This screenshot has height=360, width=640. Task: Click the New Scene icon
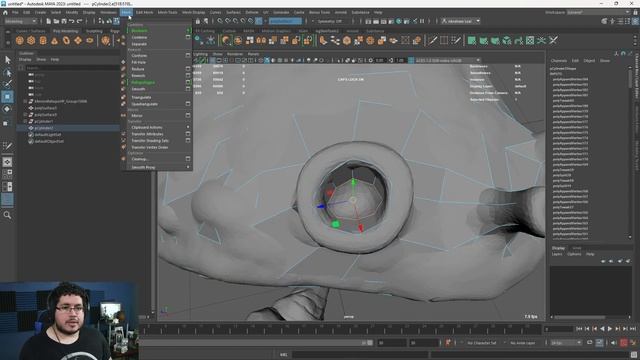point(49,21)
